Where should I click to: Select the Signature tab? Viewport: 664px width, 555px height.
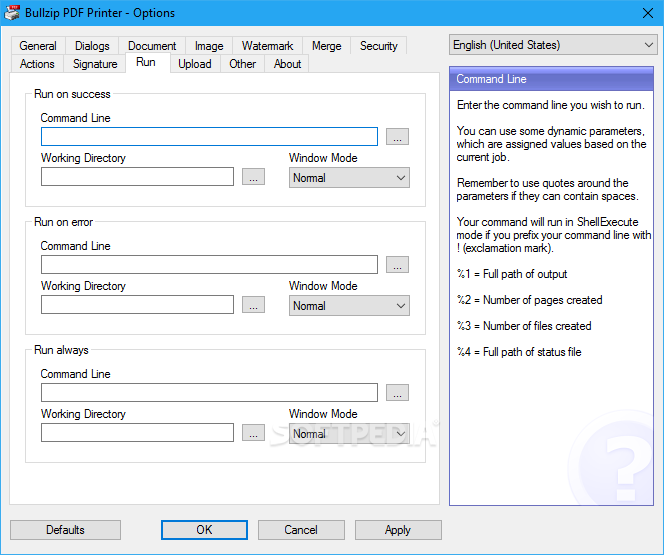click(95, 64)
